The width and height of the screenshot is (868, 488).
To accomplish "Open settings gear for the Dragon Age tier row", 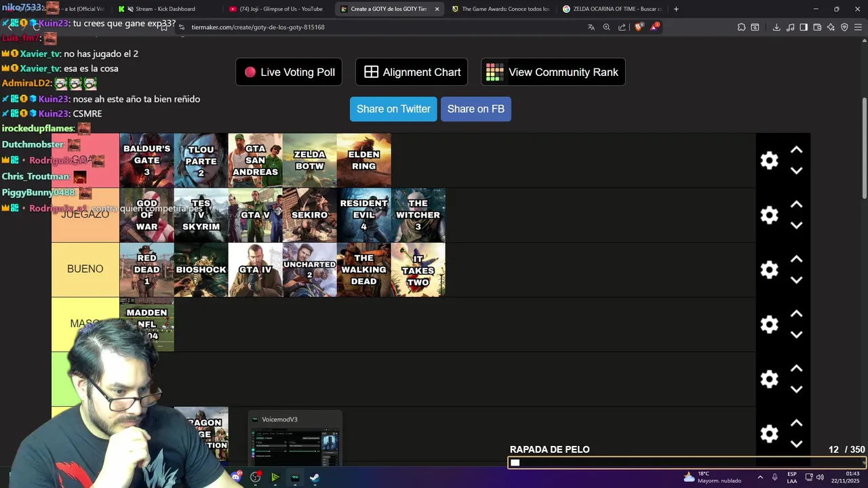I will point(769,434).
